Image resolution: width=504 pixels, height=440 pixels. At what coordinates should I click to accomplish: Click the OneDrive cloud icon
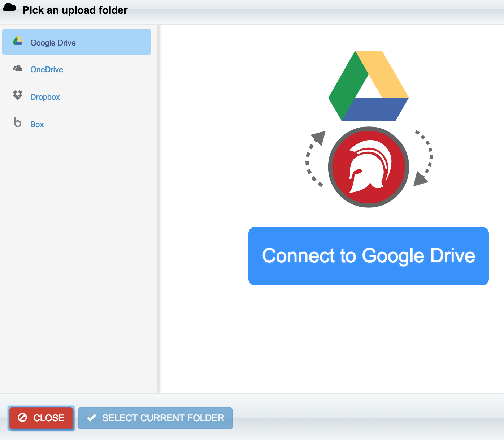18,68
